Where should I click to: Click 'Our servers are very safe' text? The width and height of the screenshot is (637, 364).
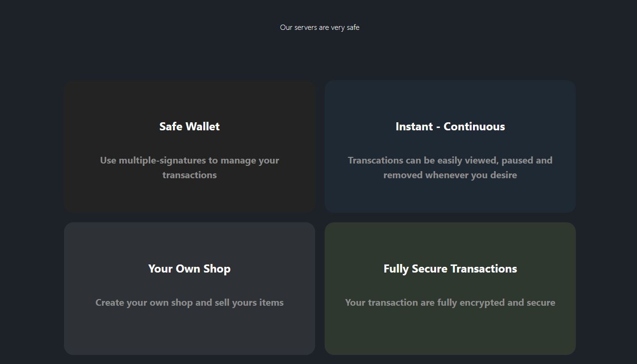(x=319, y=27)
